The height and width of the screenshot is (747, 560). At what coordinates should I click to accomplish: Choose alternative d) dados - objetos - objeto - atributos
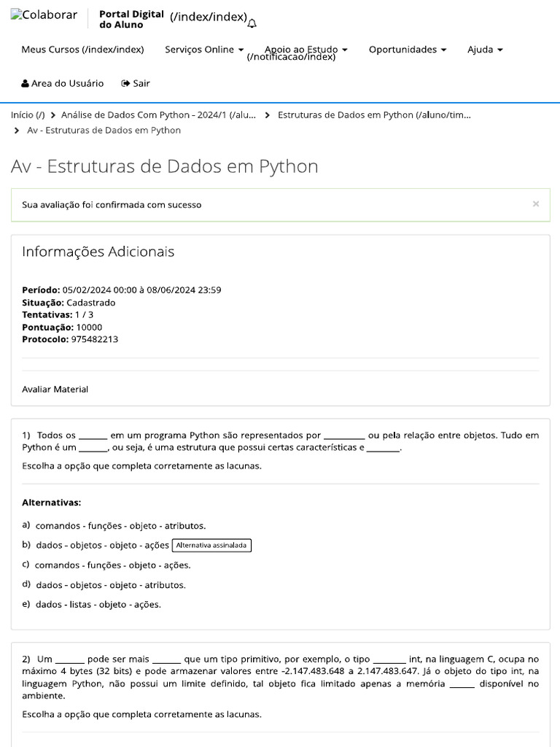[x=110, y=584]
